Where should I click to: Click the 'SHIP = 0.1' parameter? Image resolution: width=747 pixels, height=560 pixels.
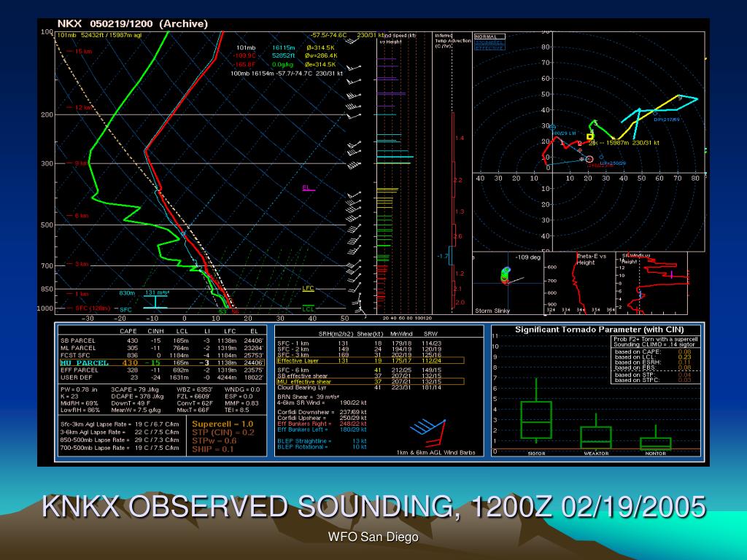click(213, 449)
